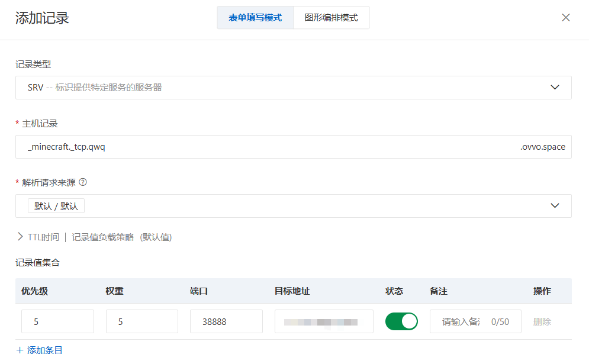Click the 端口 field showing 38888
Image resolution: width=589 pixels, height=364 pixels.
pyautogui.click(x=226, y=322)
